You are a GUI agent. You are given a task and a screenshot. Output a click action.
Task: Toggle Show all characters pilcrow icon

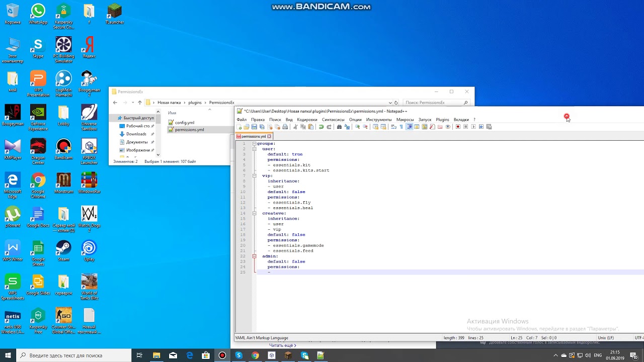click(x=401, y=127)
